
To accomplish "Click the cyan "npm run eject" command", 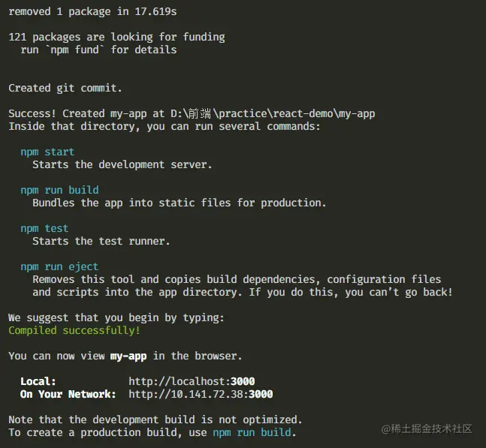I will (x=59, y=266).
